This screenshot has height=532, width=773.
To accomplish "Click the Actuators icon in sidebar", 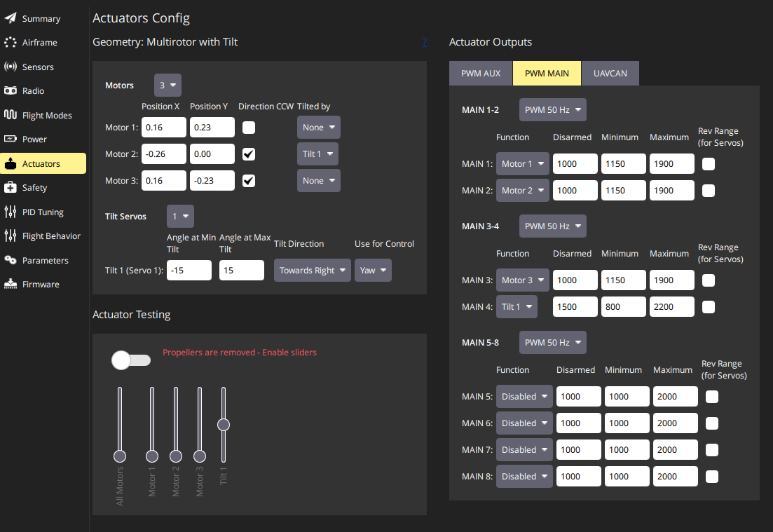I will pyautogui.click(x=11, y=163).
